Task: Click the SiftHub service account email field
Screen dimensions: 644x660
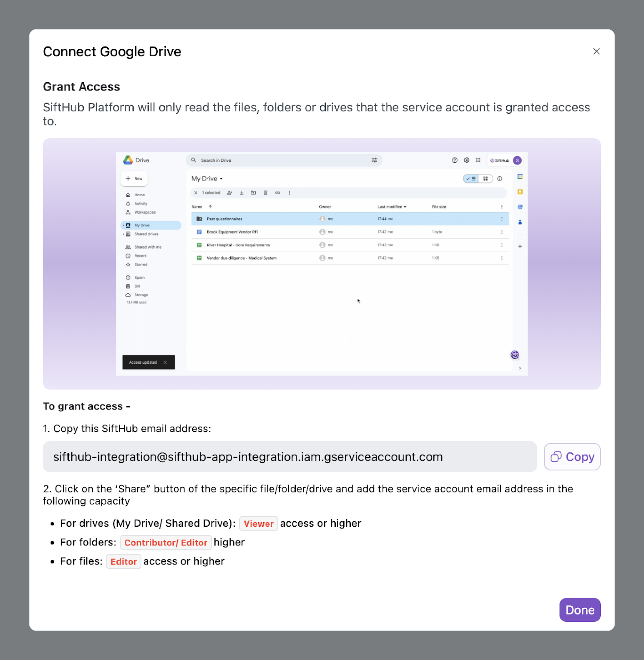Action: click(x=289, y=456)
